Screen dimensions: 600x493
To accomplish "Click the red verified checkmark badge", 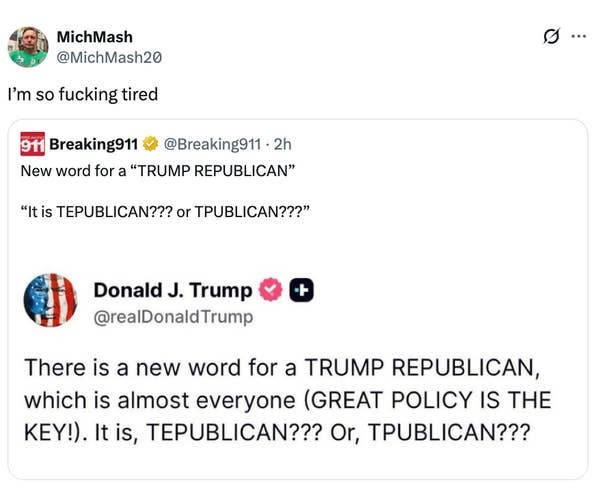I will pos(270,291).
